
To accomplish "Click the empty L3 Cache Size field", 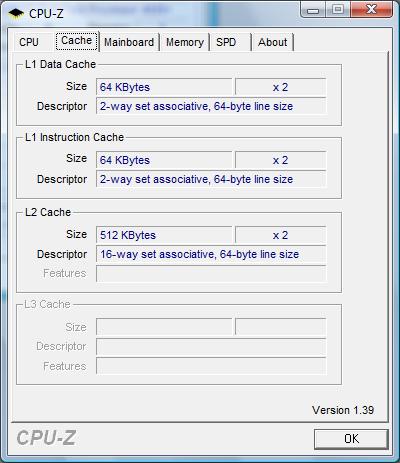I will pos(164,327).
